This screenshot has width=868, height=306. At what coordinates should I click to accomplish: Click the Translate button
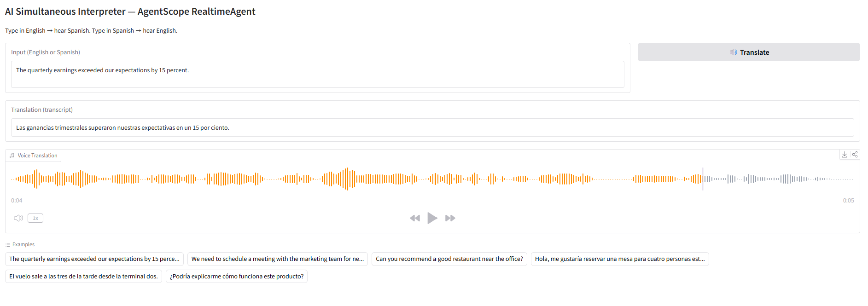pyautogui.click(x=749, y=52)
